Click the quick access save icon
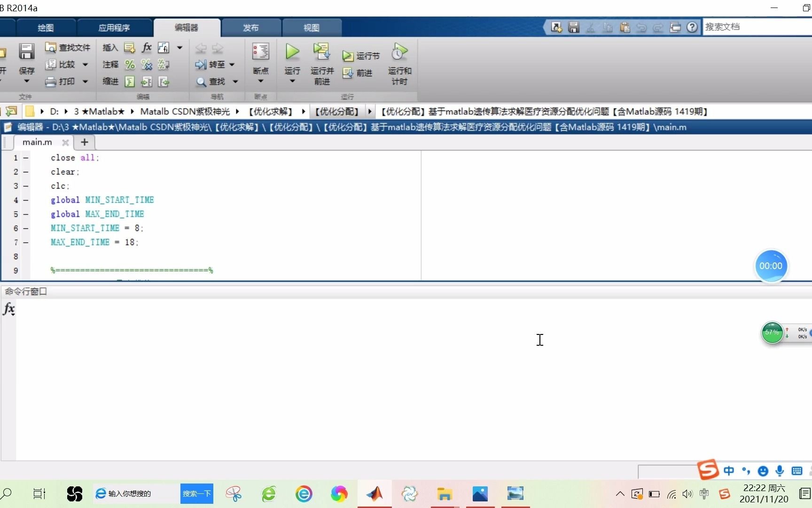Image resolution: width=812 pixels, height=508 pixels. tap(573, 27)
